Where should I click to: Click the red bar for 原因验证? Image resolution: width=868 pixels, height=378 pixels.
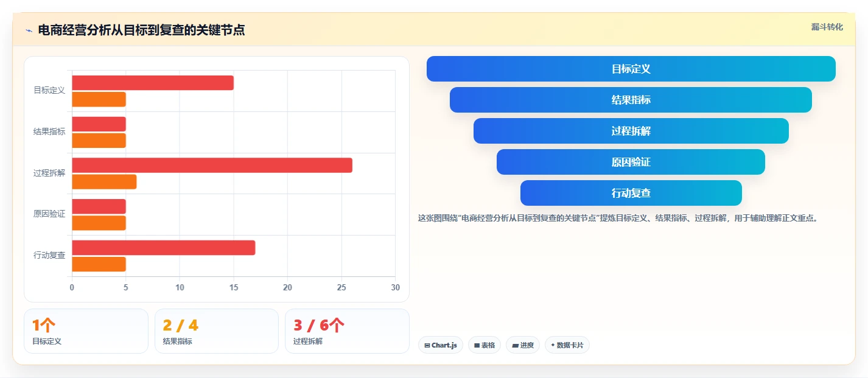pos(99,206)
